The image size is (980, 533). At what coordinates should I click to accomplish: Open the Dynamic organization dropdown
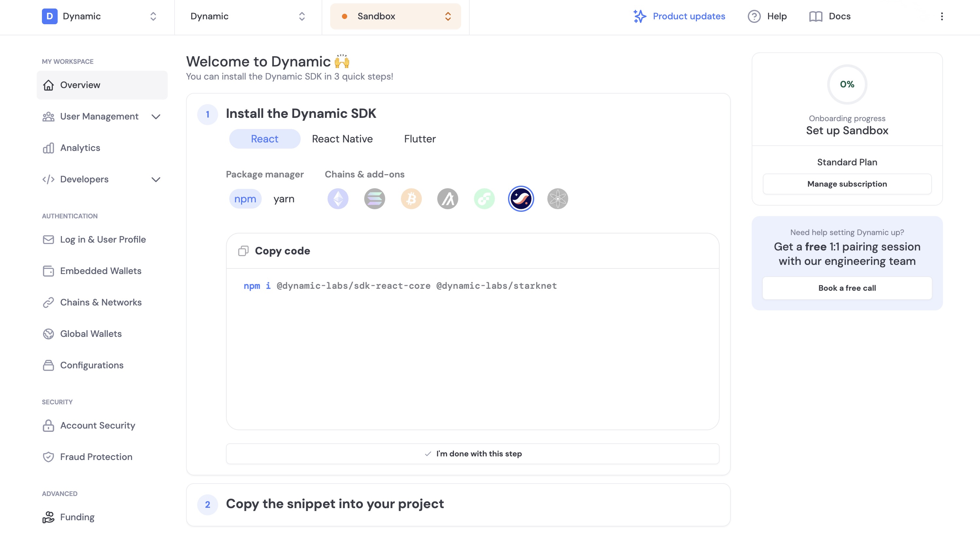tap(99, 16)
